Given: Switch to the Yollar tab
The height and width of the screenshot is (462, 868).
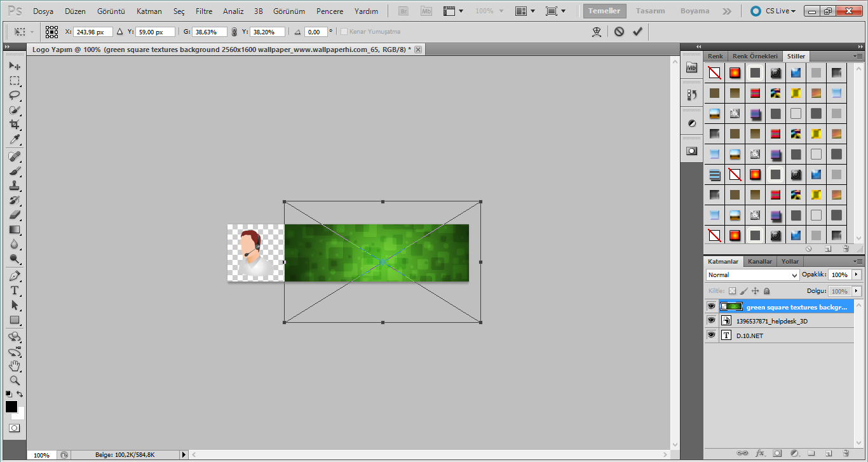Looking at the screenshot, I should click(790, 261).
